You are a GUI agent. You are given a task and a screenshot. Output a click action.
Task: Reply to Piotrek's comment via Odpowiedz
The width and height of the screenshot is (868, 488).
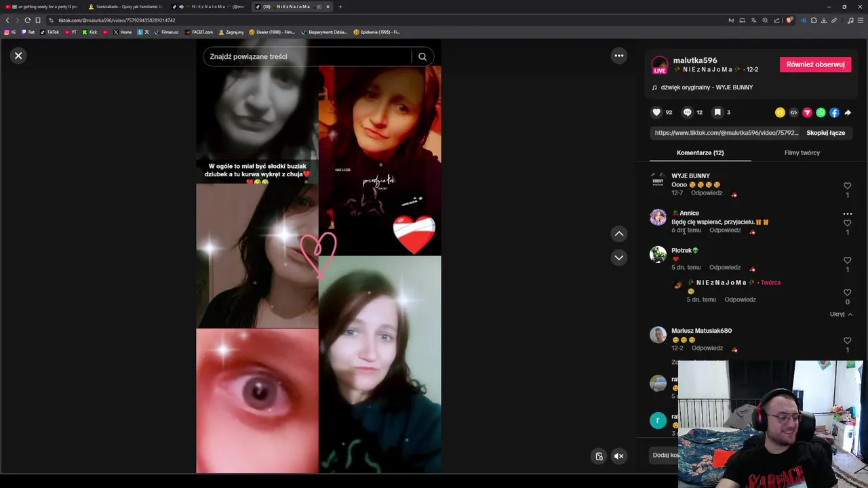(x=725, y=268)
